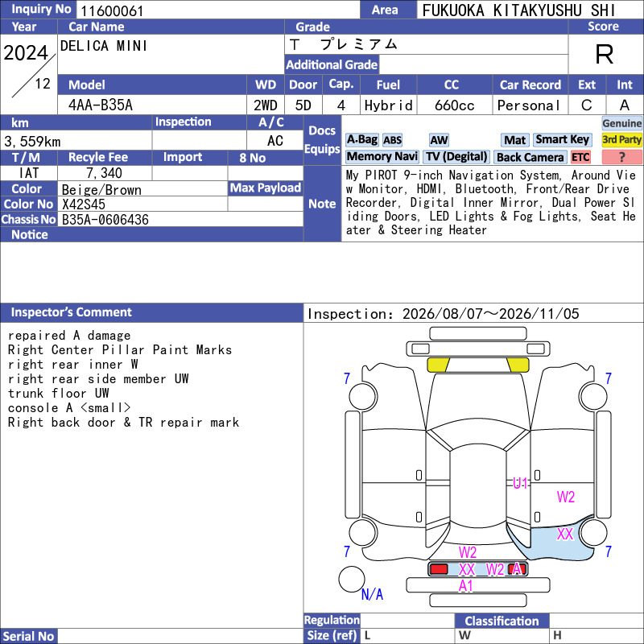The image size is (644, 644).
Task: Click the Memory Navi badge
Action: click(382, 157)
